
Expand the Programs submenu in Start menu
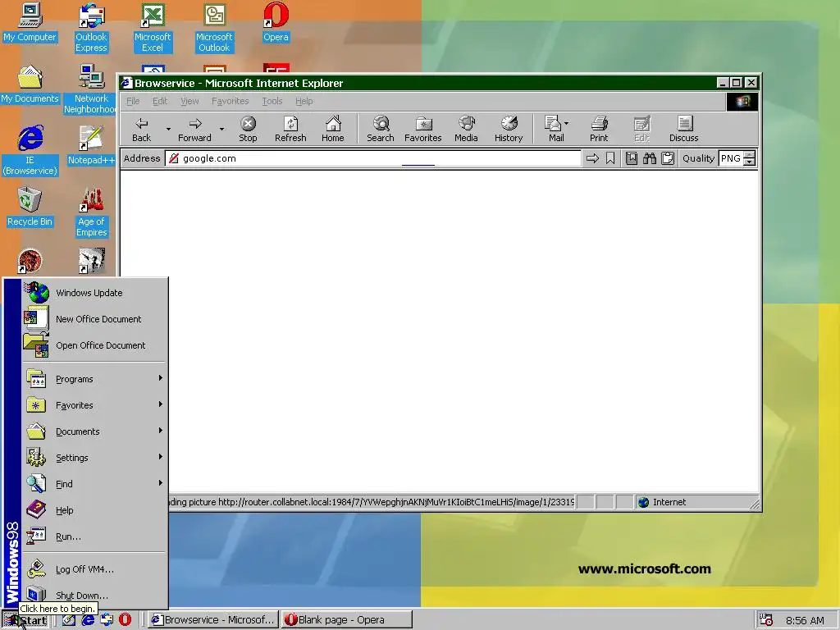coord(94,379)
